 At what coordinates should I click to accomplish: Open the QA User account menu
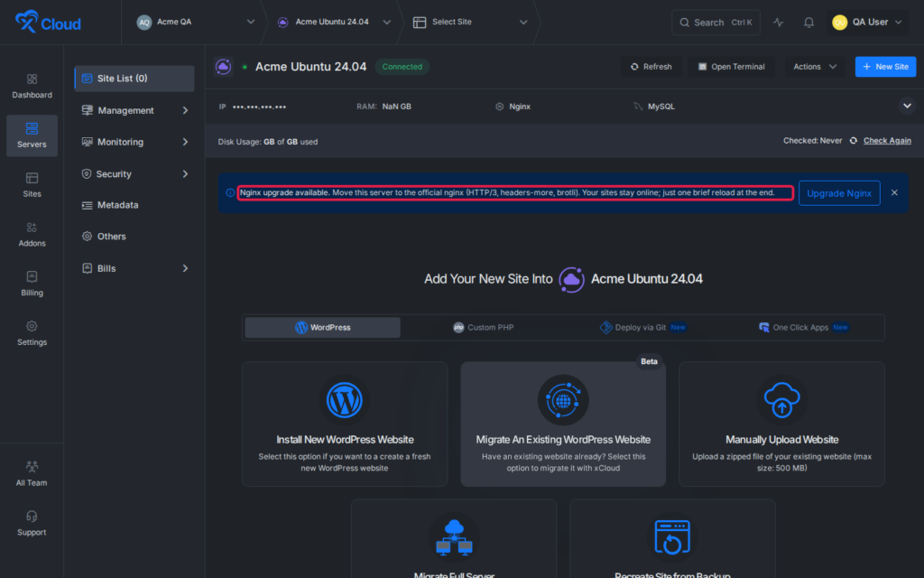(x=867, y=23)
